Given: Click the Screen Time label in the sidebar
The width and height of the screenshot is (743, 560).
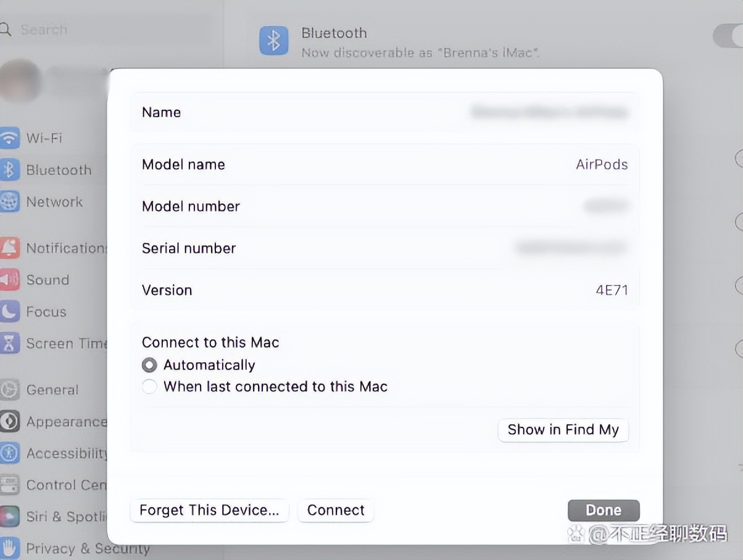Looking at the screenshot, I should [67, 344].
